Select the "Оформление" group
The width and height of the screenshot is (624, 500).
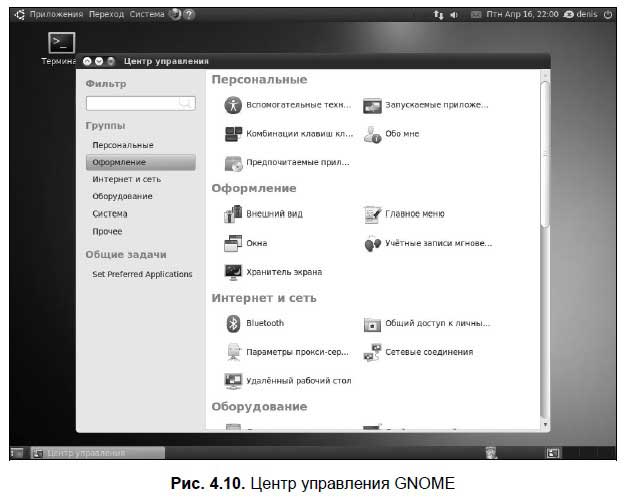pos(140,162)
